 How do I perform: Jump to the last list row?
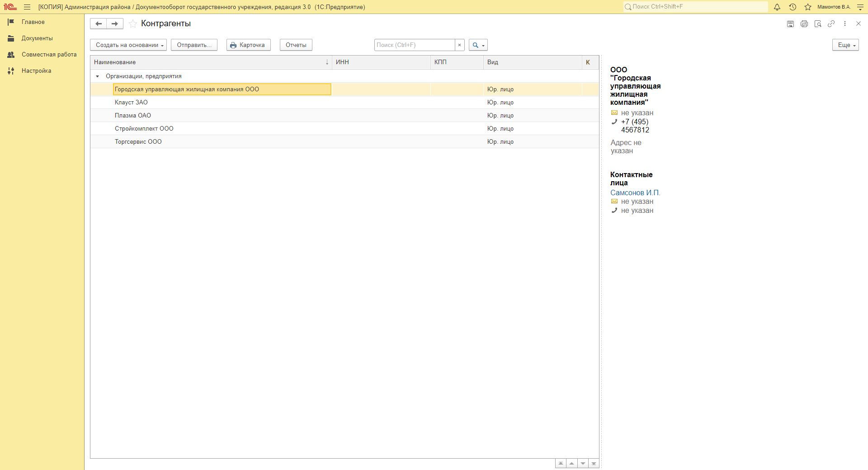(x=594, y=463)
